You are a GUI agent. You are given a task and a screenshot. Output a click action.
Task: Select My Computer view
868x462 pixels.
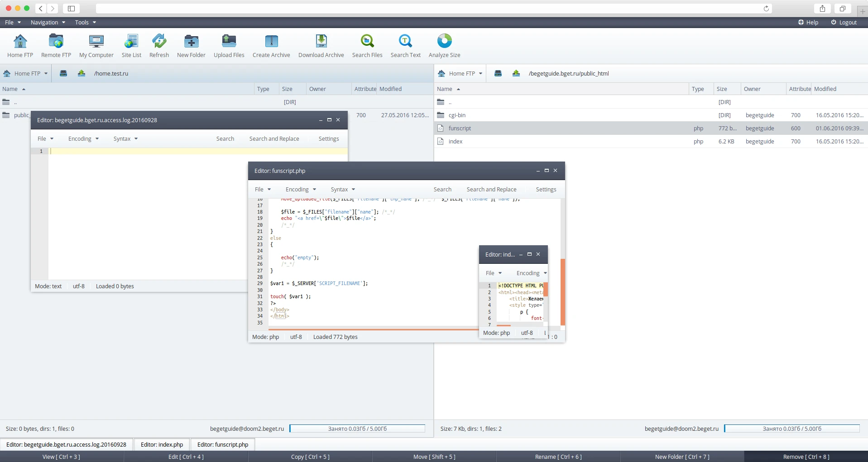(x=96, y=45)
